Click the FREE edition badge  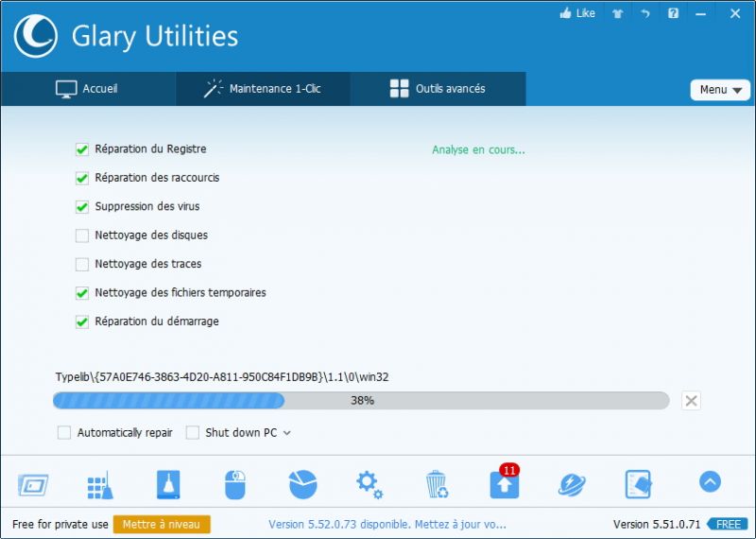point(728,524)
